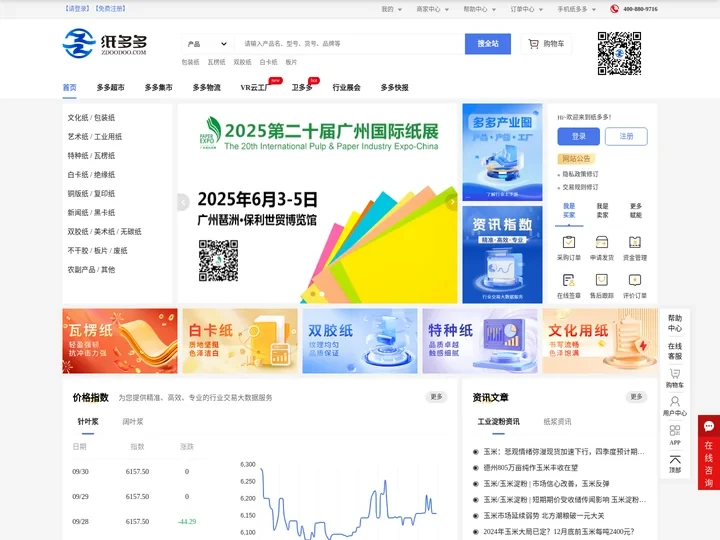Click the 免费注册 link at top
The image size is (720, 540).
click(111, 9)
